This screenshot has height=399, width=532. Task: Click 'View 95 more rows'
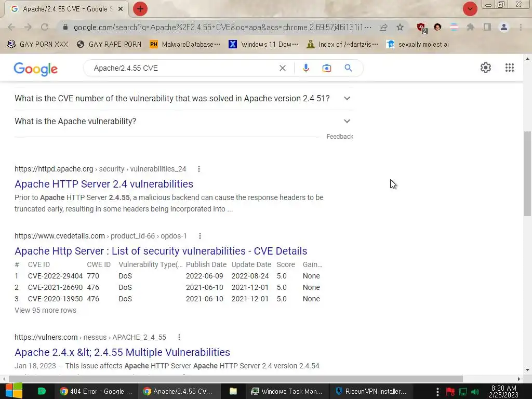(x=46, y=310)
